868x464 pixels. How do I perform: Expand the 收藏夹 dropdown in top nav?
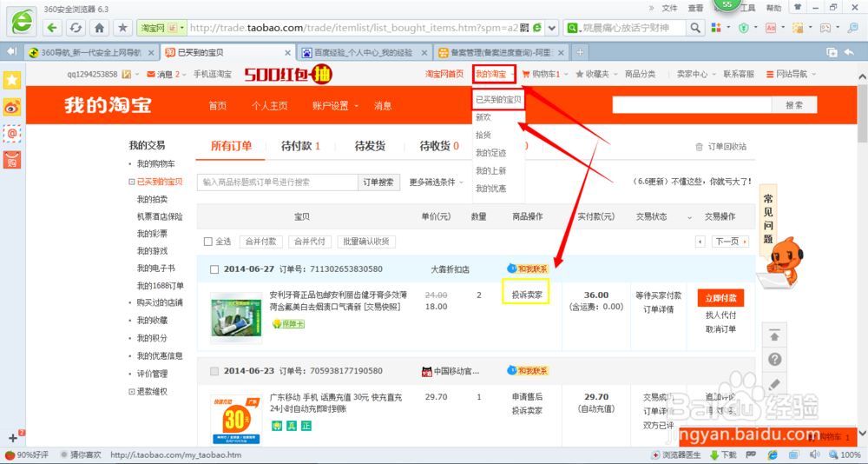[595, 74]
